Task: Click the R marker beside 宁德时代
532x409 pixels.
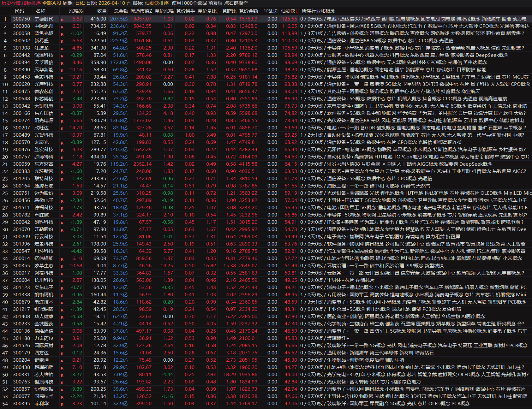Action: [62, 20]
